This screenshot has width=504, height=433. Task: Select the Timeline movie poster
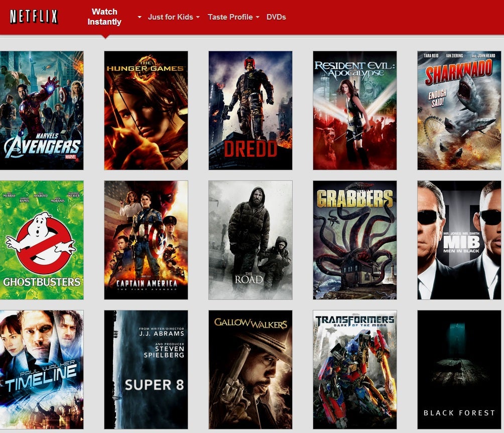(x=42, y=370)
